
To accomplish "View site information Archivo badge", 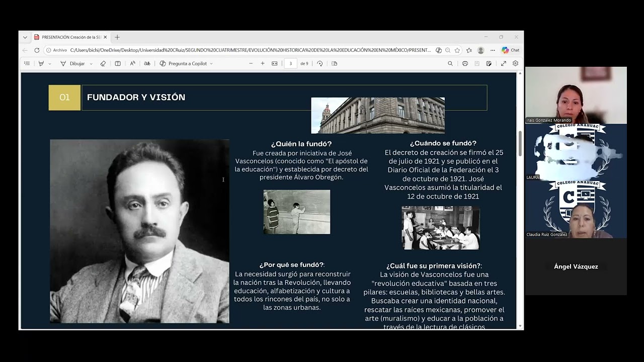I will tap(57, 50).
